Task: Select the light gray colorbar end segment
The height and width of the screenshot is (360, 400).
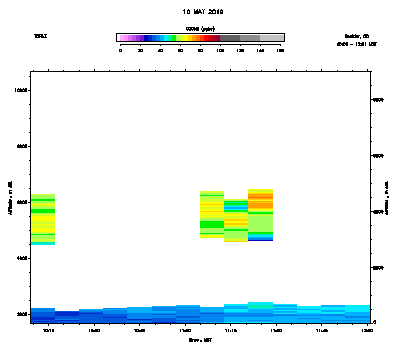Action: [271, 38]
